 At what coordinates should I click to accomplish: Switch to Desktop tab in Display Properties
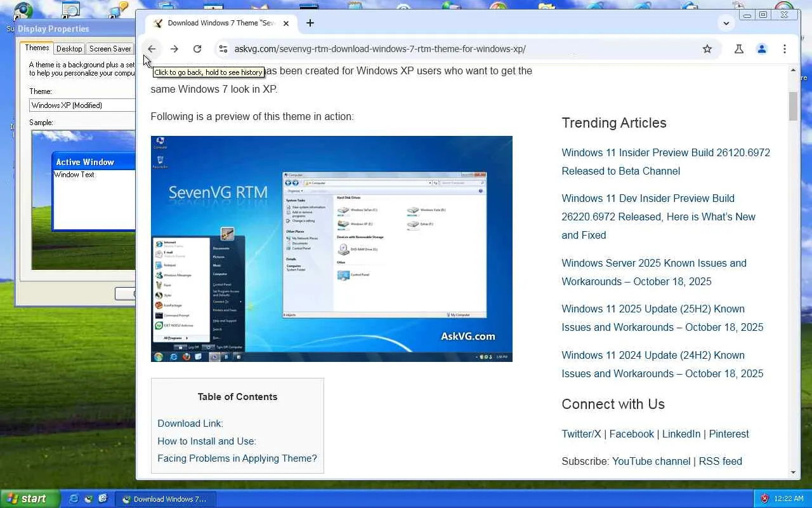coord(69,49)
